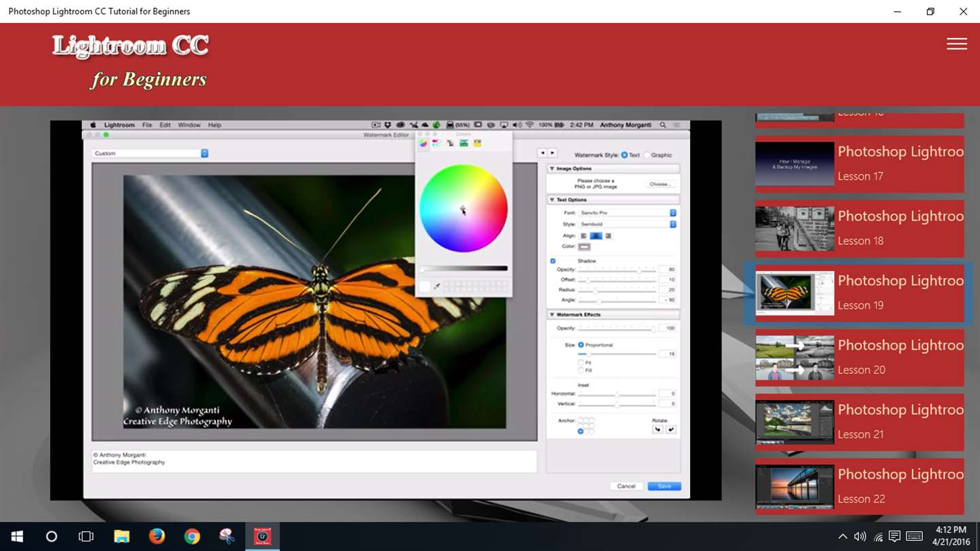Image resolution: width=980 pixels, height=551 pixels.
Task: Select the color wheel tab in Colors panel
Action: point(423,144)
